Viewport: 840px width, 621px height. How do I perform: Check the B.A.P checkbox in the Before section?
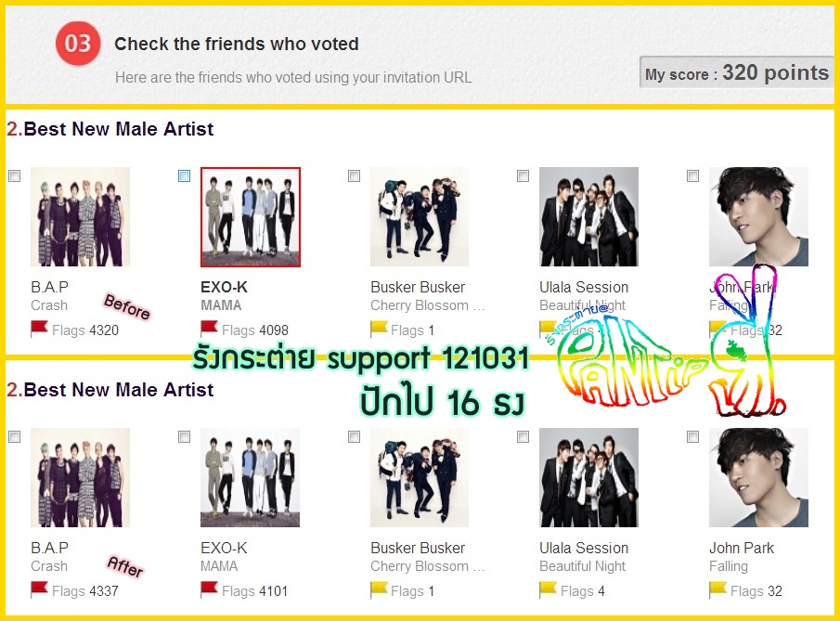15,175
